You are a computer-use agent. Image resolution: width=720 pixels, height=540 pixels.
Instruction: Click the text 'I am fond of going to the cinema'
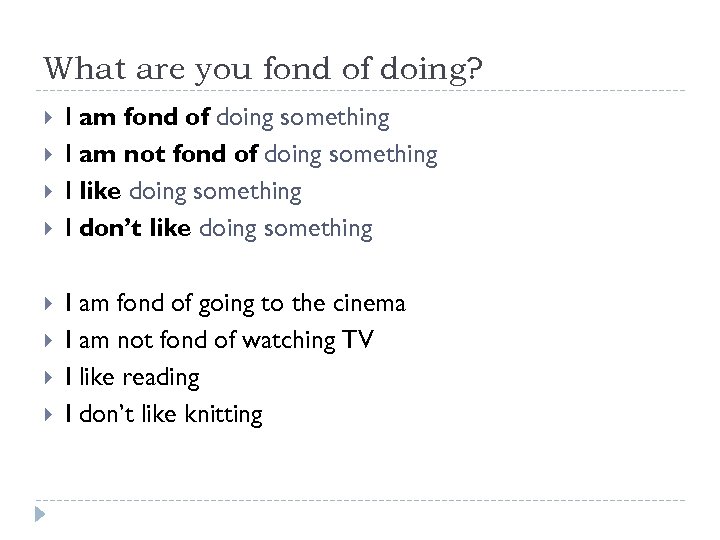click(234, 303)
